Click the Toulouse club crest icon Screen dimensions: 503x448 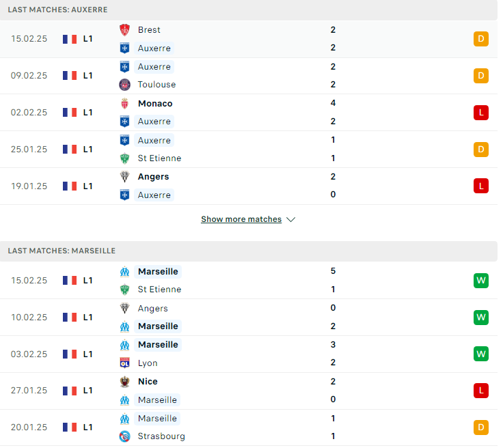(125, 85)
